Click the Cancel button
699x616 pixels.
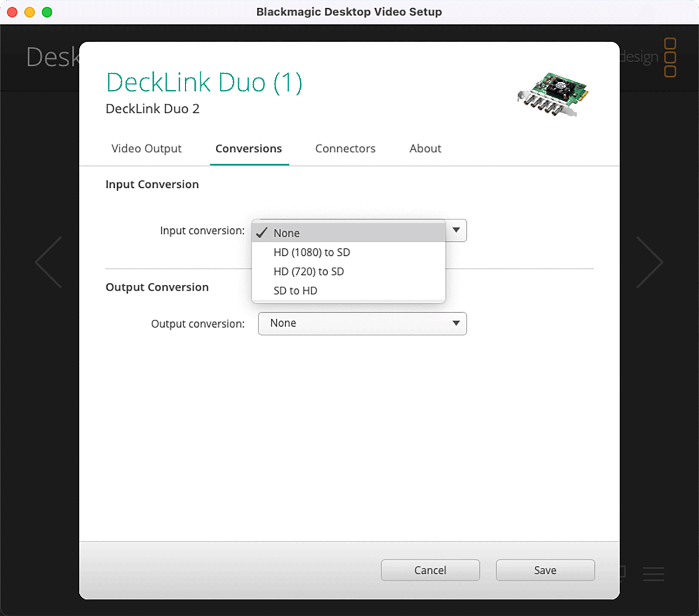click(x=430, y=570)
